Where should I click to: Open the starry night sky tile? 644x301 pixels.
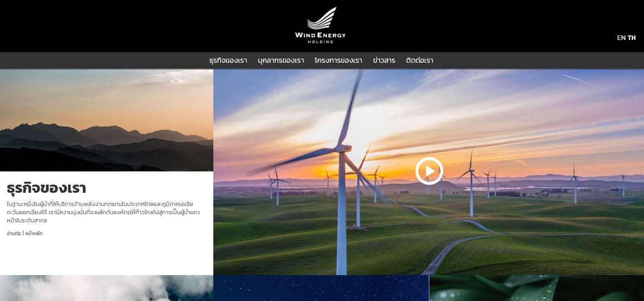point(321,288)
